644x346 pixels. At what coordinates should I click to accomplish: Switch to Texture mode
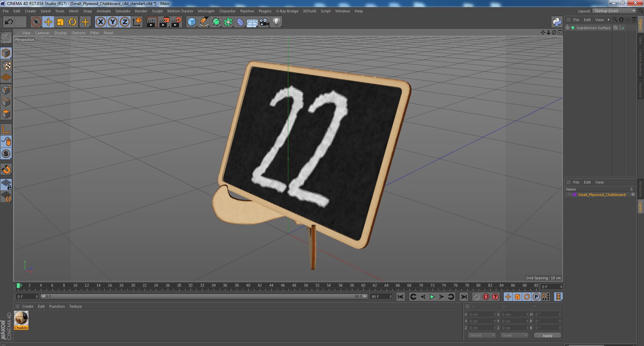point(6,65)
